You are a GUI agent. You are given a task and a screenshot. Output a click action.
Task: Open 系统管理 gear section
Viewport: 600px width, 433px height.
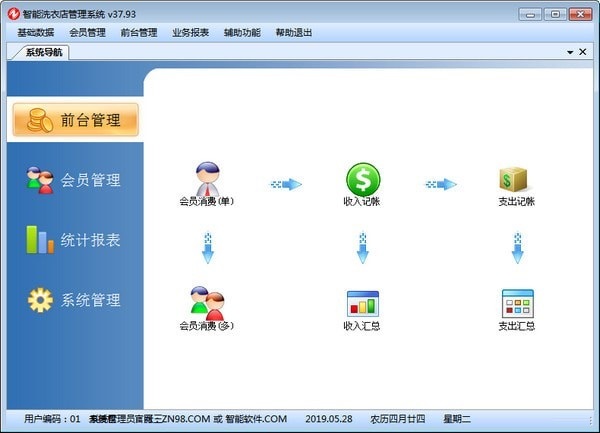point(74,300)
